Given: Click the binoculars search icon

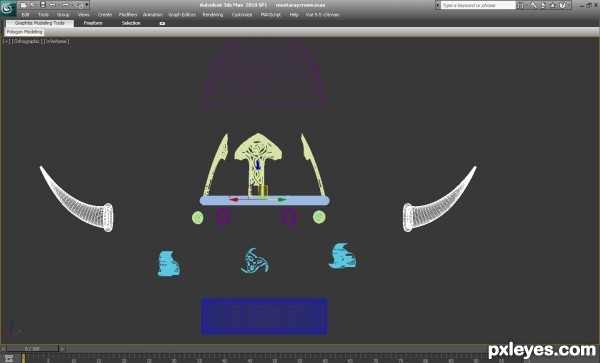Looking at the screenshot, I should [520, 5].
